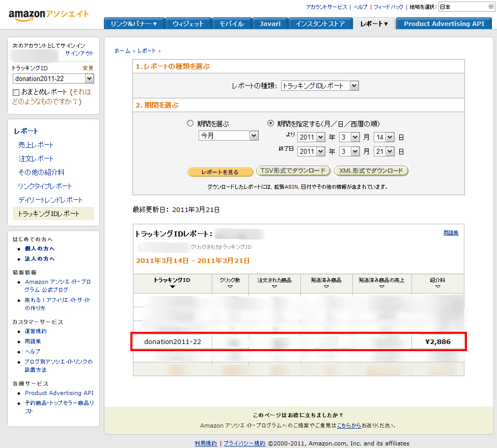
Task: Open 売上レポート in the sidebar
Action: (x=36, y=145)
